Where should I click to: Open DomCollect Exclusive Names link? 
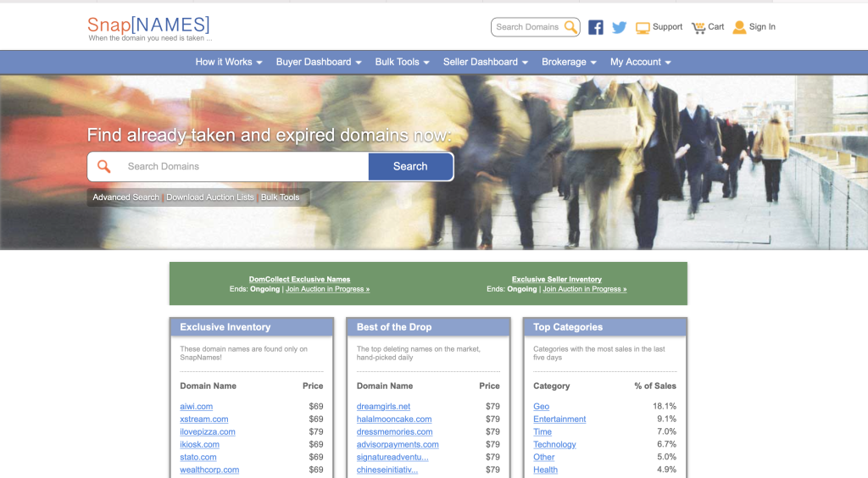(x=299, y=280)
